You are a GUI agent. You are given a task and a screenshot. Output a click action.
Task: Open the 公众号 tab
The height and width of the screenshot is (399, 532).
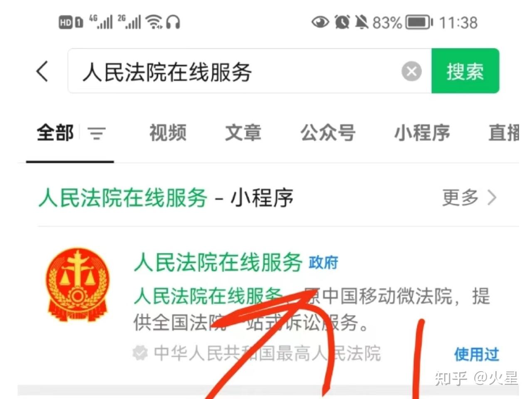[x=328, y=133]
